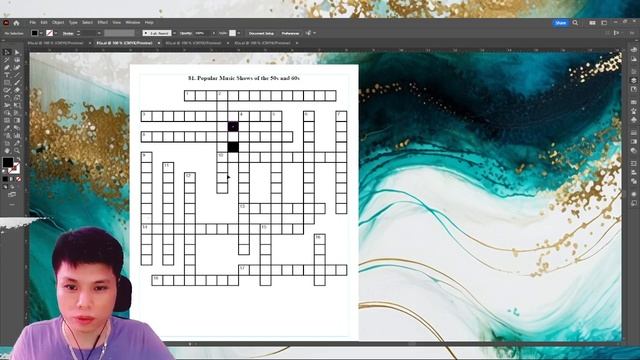The image size is (640, 360).
Task: Open the Layers panel icon in right dock
Action: click(x=633, y=80)
